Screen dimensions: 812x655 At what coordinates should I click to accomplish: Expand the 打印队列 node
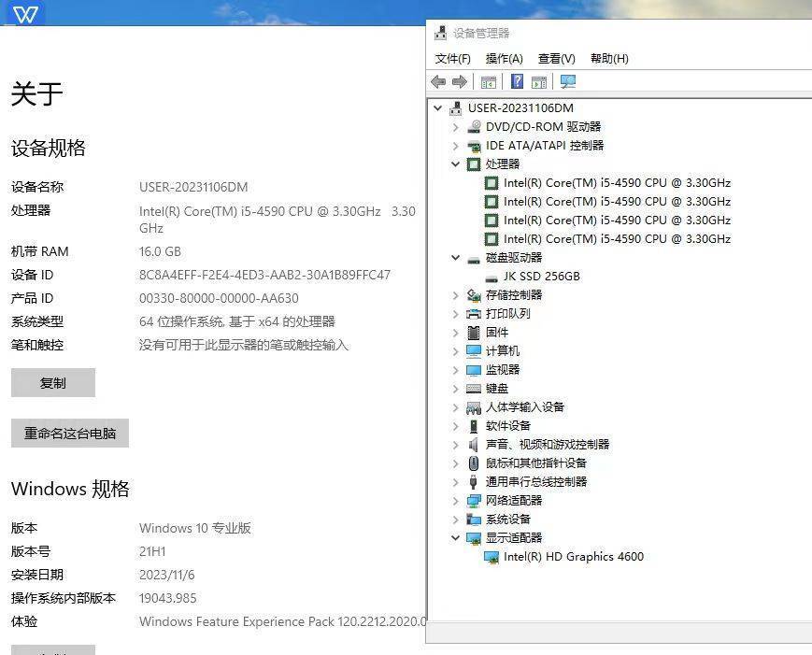tap(456, 314)
